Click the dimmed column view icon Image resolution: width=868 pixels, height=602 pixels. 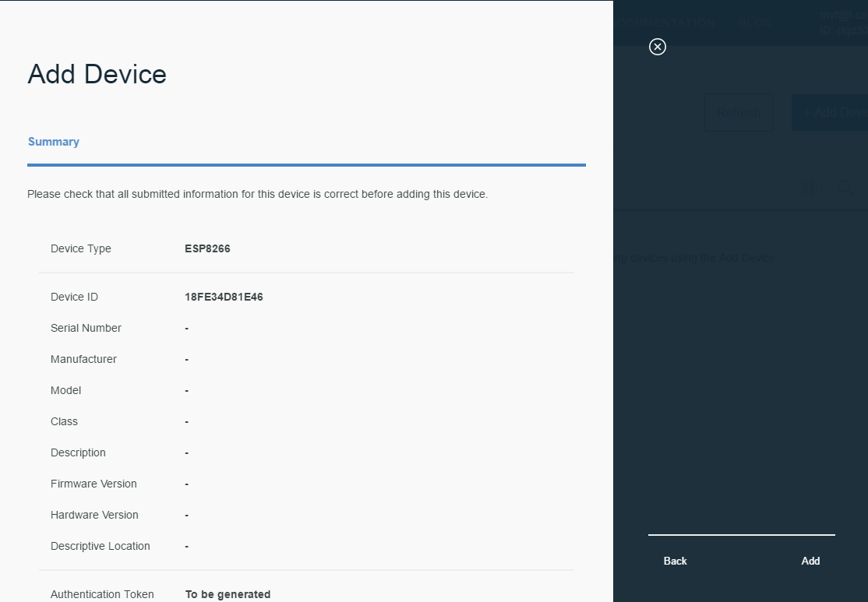click(812, 188)
